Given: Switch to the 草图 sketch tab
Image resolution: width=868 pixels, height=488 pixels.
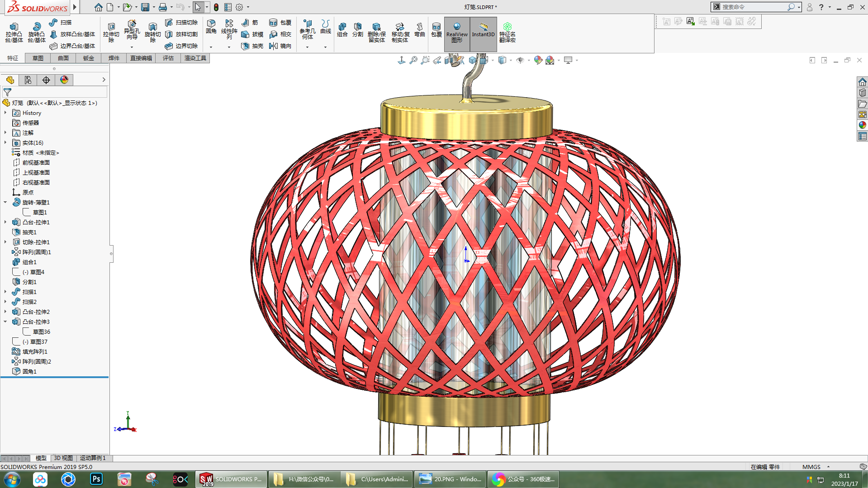Looking at the screenshot, I should tap(38, 58).
